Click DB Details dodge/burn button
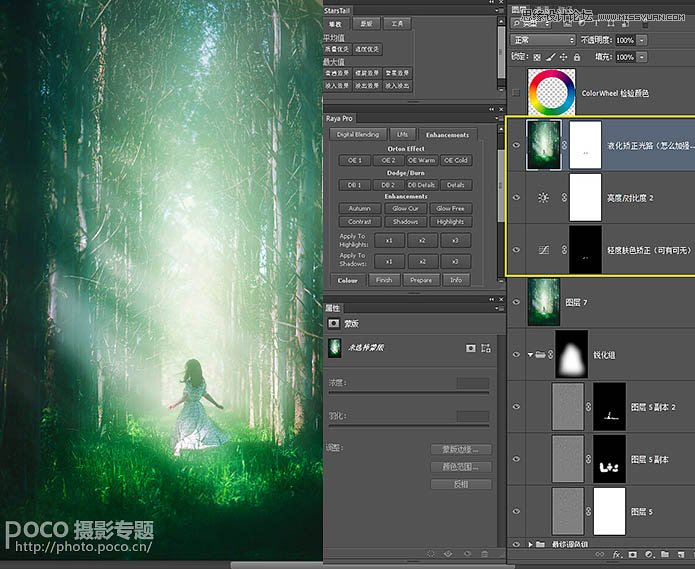695x569 pixels. click(422, 185)
